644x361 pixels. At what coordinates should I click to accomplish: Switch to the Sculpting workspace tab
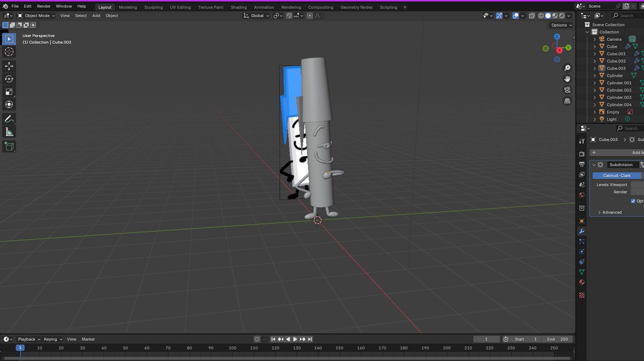[153, 7]
